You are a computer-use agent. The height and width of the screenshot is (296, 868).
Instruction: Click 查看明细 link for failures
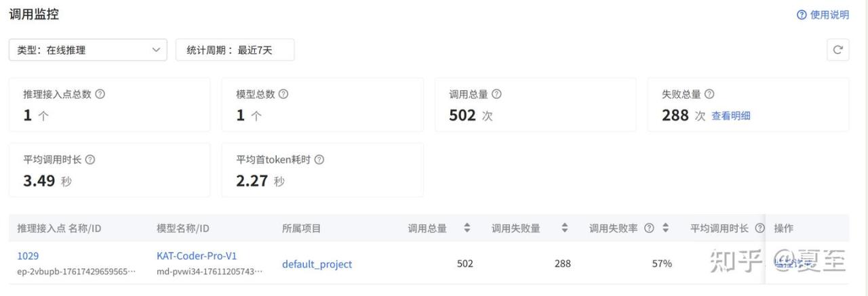tap(730, 116)
